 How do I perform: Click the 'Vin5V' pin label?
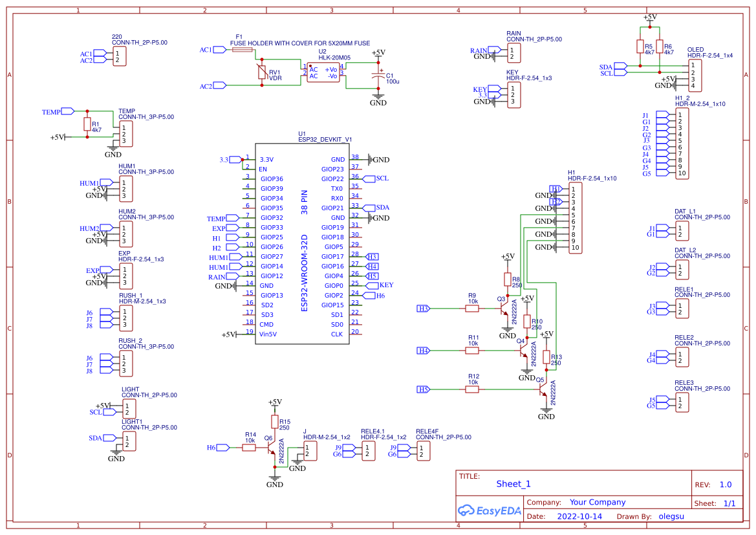click(x=268, y=334)
